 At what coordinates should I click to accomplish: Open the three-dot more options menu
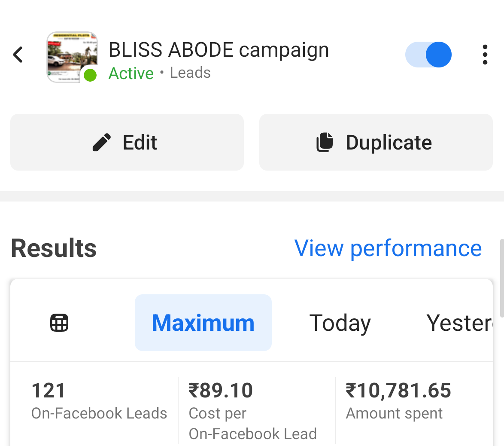click(x=485, y=55)
